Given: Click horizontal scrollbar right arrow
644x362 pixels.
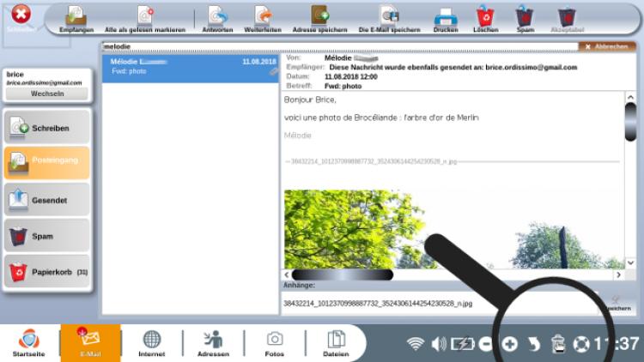Looking at the screenshot, I should coord(618,275).
